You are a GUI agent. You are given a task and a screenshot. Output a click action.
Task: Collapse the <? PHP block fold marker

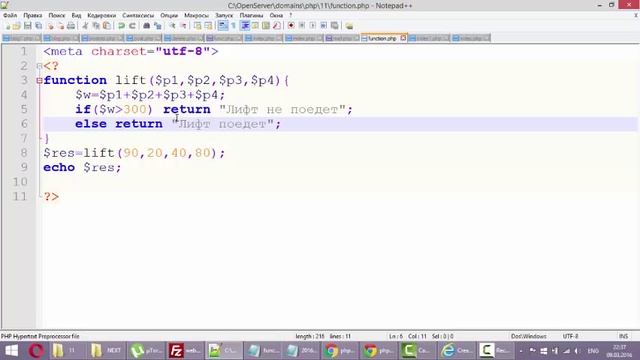click(x=39, y=66)
